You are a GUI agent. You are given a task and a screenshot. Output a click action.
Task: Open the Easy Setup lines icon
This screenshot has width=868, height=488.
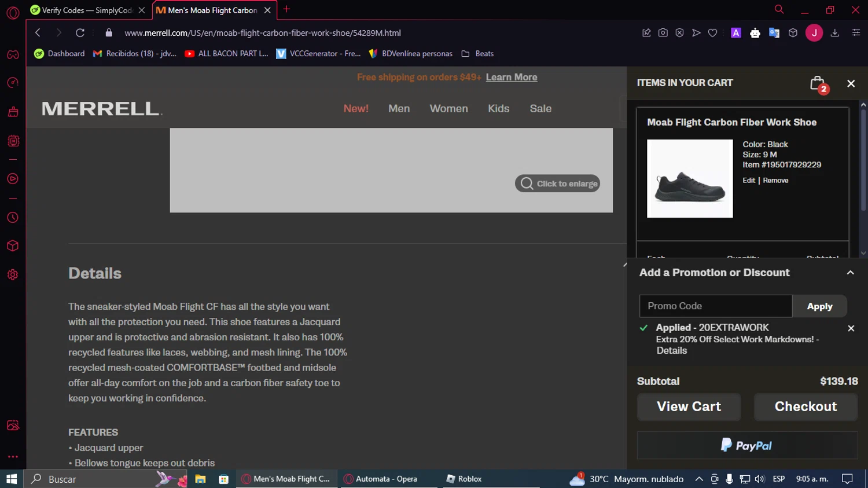pyautogui.click(x=856, y=33)
